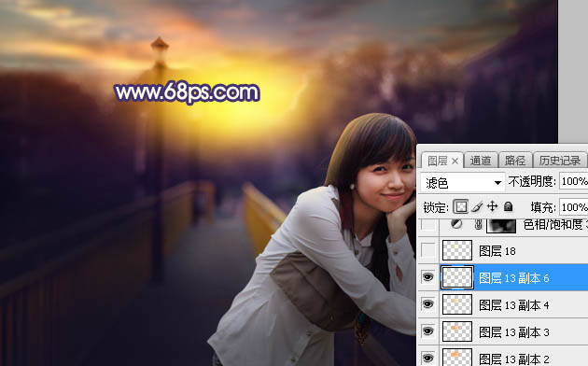Close the 图层 tab with its x

455,162
